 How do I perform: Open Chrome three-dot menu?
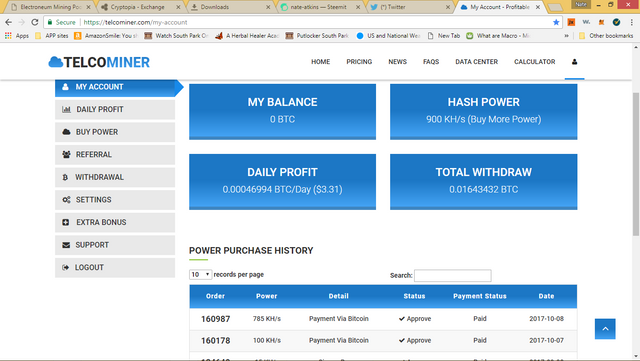(632, 22)
